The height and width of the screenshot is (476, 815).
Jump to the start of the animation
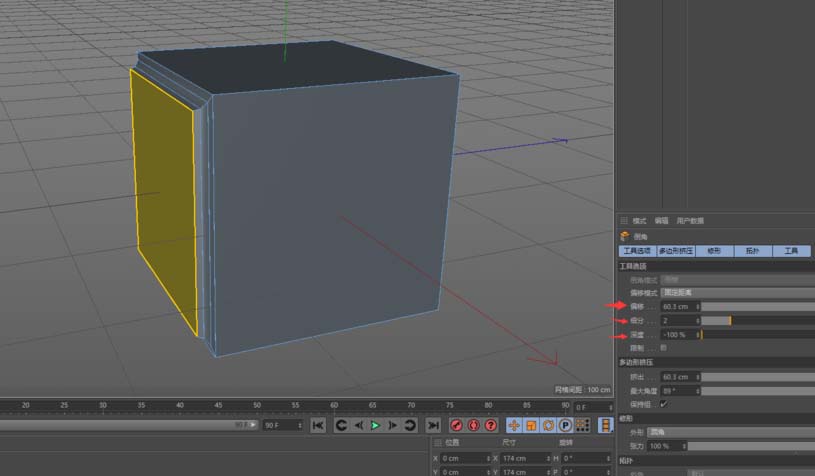coord(318,425)
